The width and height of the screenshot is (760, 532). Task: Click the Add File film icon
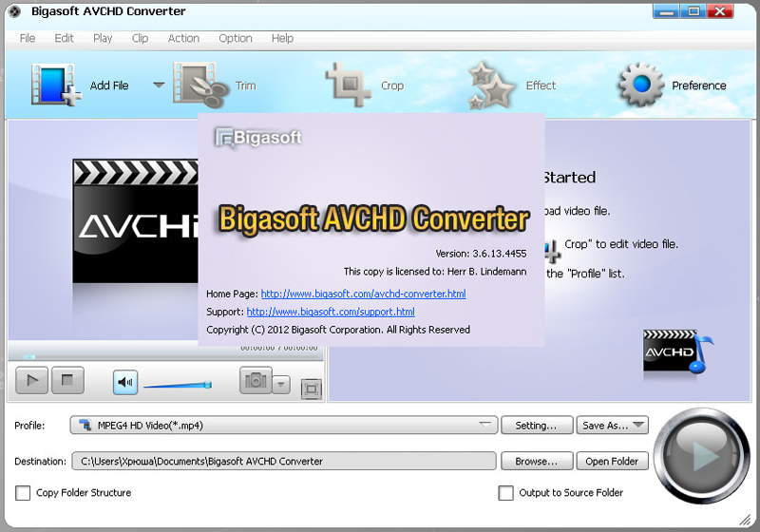tap(56, 85)
